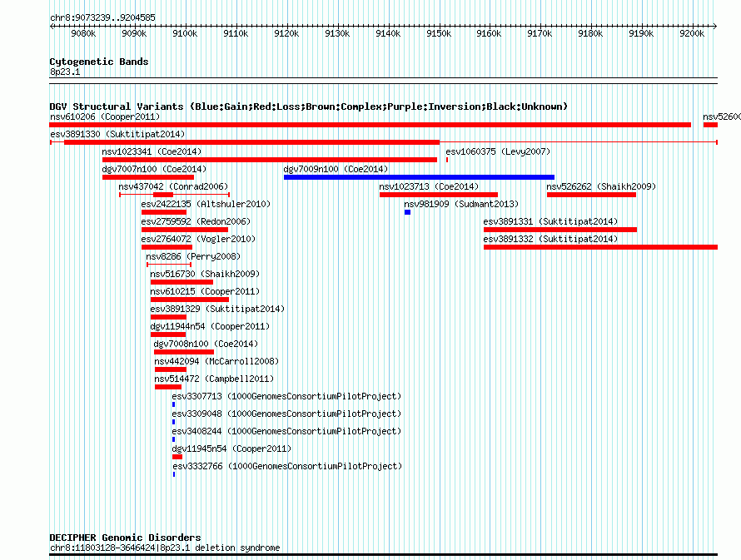741x560 pixels.
Task: Open the DECIPHER Genomic Disorders track title
Action: tap(125, 538)
